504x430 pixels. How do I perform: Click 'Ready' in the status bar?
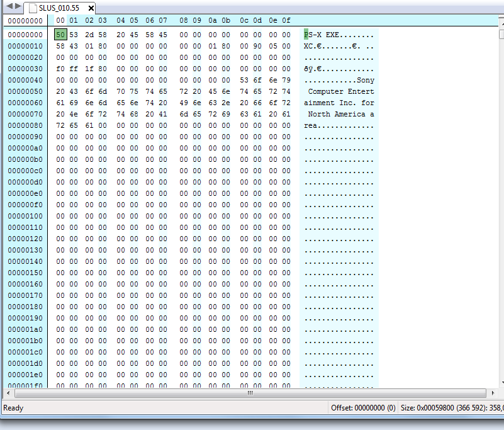(13, 408)
